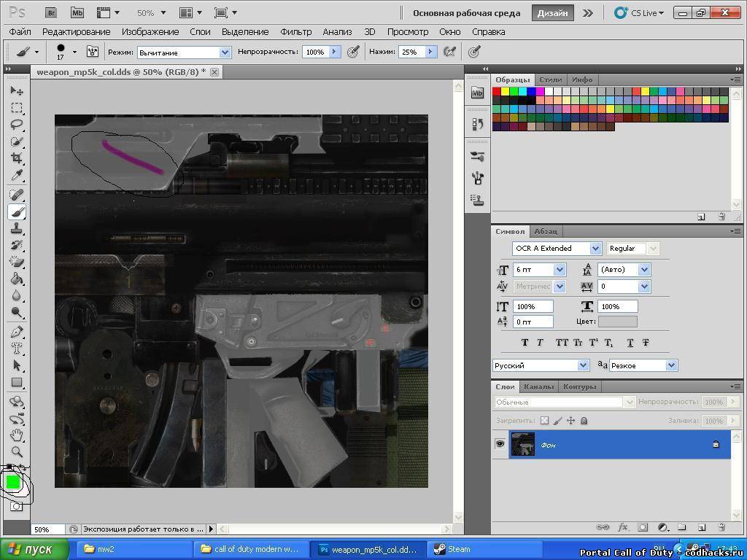Hide the Фон layer with eye icon
Viewport: 747px width, 560px height.
pos(500,444)
